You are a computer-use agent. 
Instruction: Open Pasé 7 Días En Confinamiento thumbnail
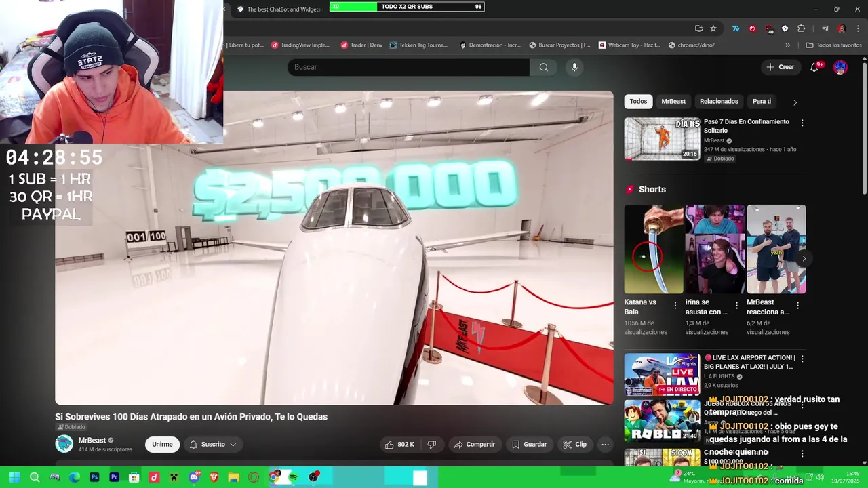pyautogui.click(x=662, y=139)
